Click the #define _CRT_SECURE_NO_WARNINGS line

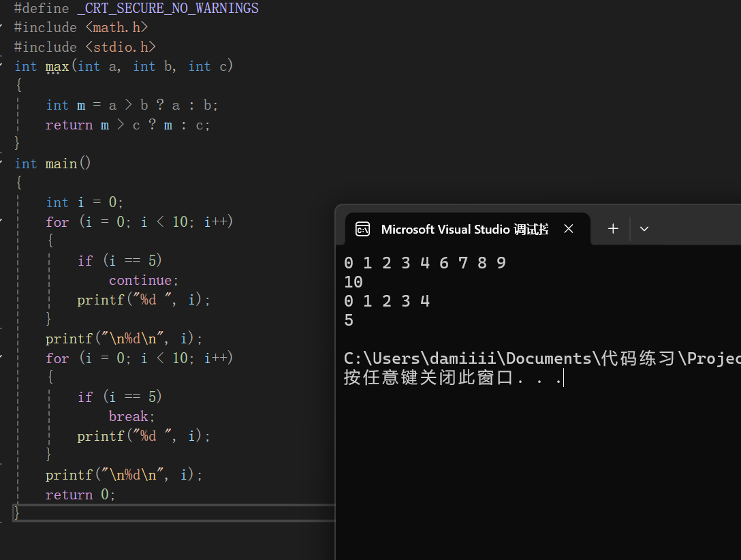coord(136,8)
